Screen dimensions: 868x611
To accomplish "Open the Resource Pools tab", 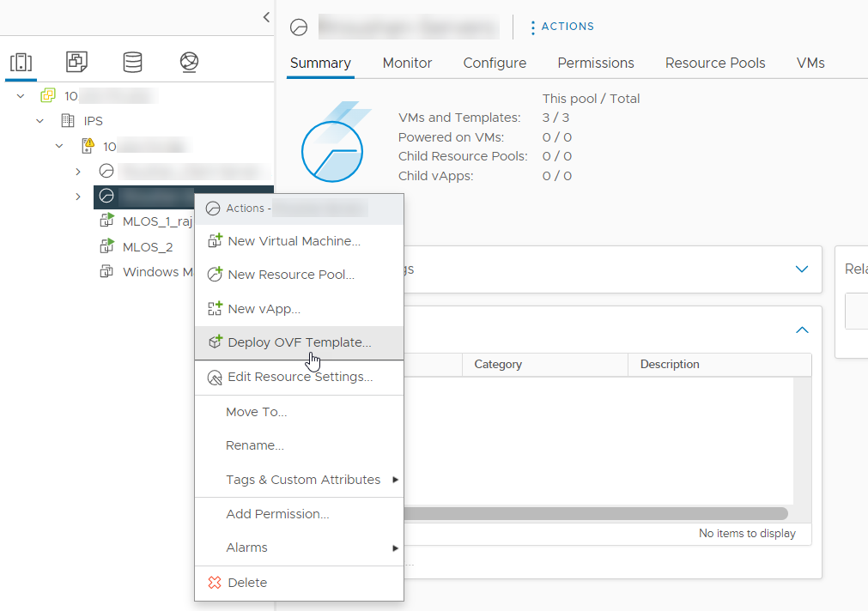I will 715,64.
